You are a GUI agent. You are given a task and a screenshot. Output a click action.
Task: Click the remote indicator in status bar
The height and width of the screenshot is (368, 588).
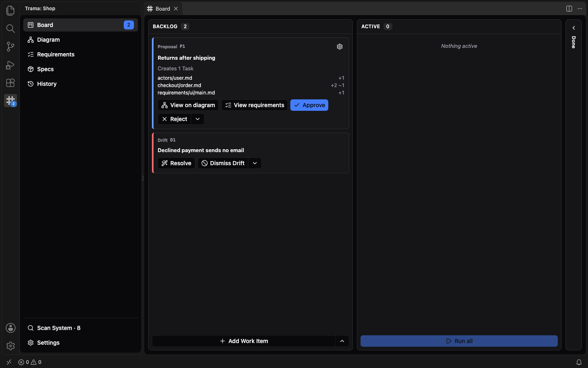[9, 362]
